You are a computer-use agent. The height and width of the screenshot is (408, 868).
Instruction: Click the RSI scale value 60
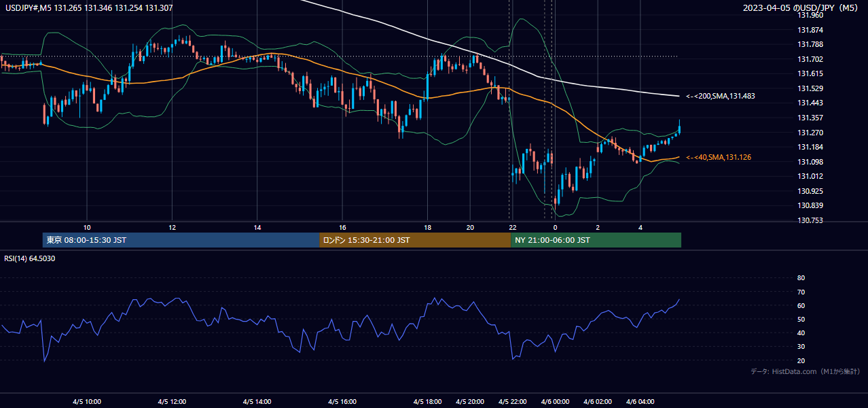pos(801,305)
